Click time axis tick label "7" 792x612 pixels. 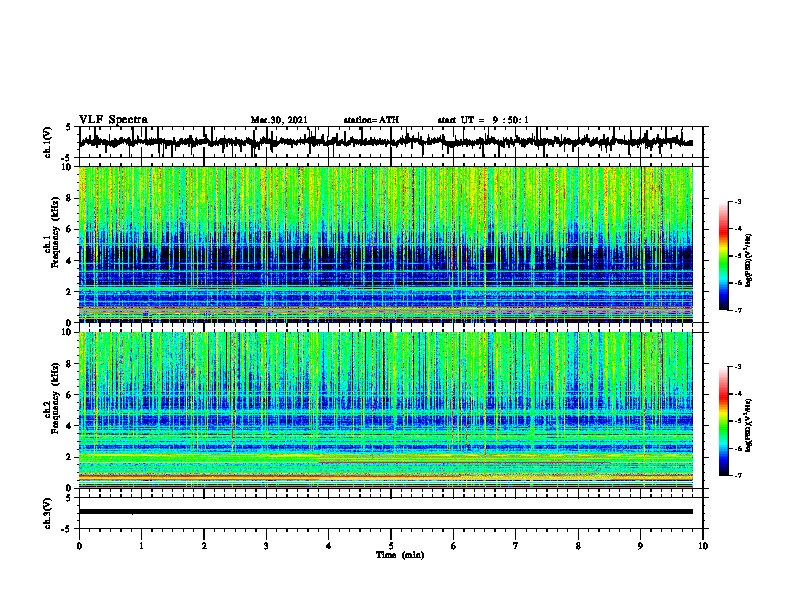tap(516, 546)
